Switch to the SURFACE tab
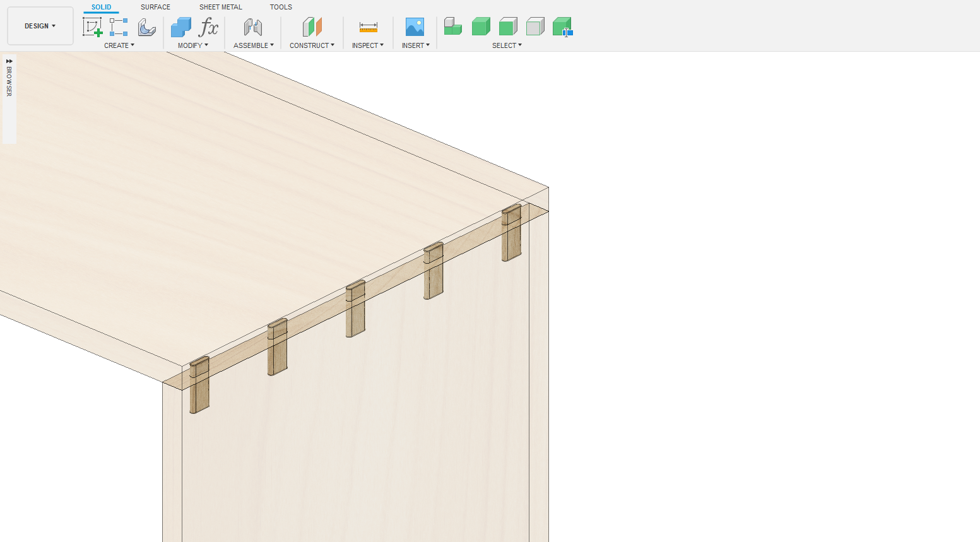Viewport: 980px width, 542px height. [x=155, y=7]
